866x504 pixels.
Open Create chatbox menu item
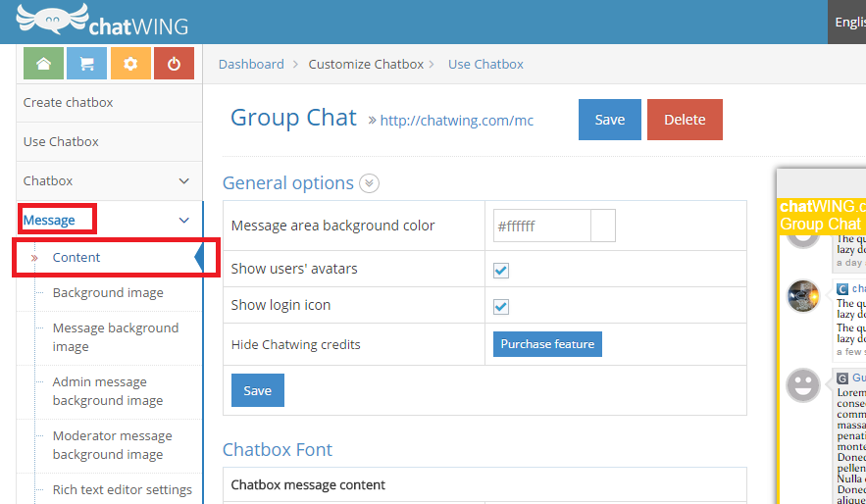[69, 103]
